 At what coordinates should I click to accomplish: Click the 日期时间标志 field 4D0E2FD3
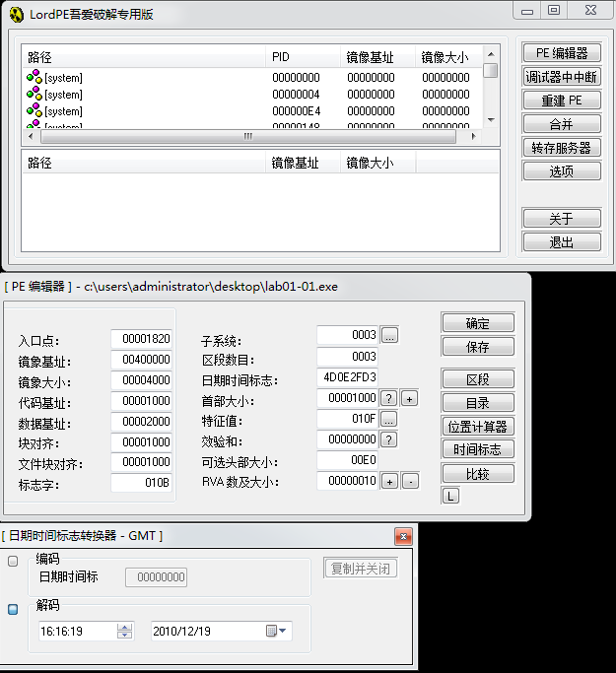[x=347, y=377]
